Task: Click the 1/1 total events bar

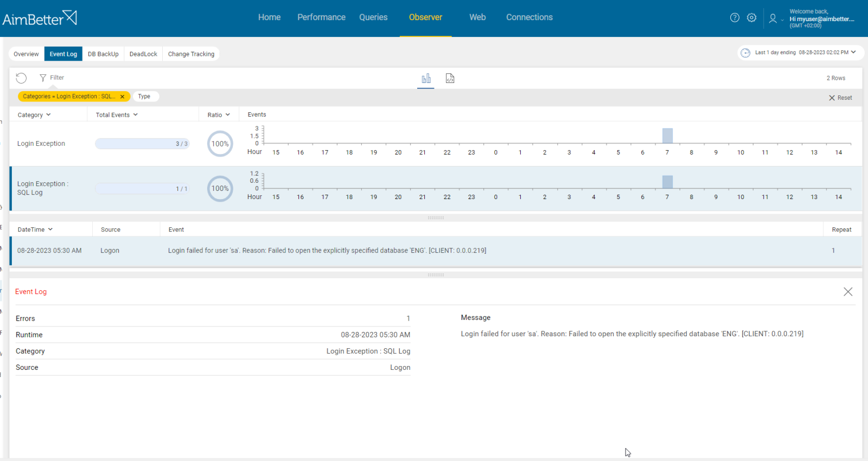Action: [x=142, y=189]
